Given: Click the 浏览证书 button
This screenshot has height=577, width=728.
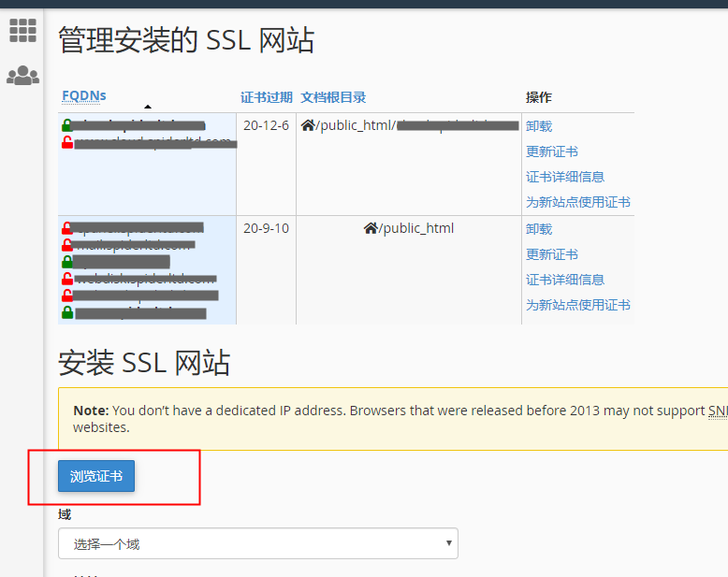Looking at the screenshot, I should tap(96, 476).
